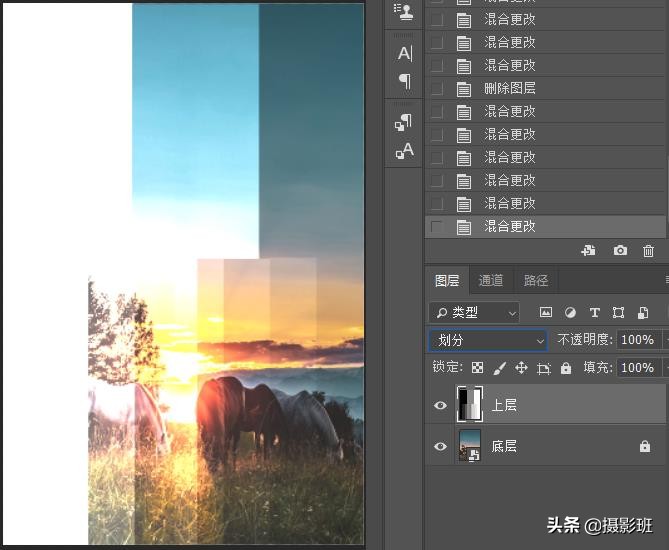Click the 不透明度 scrubby label
669x550 pixels.
pyautogui.click(x=585, y=340)
